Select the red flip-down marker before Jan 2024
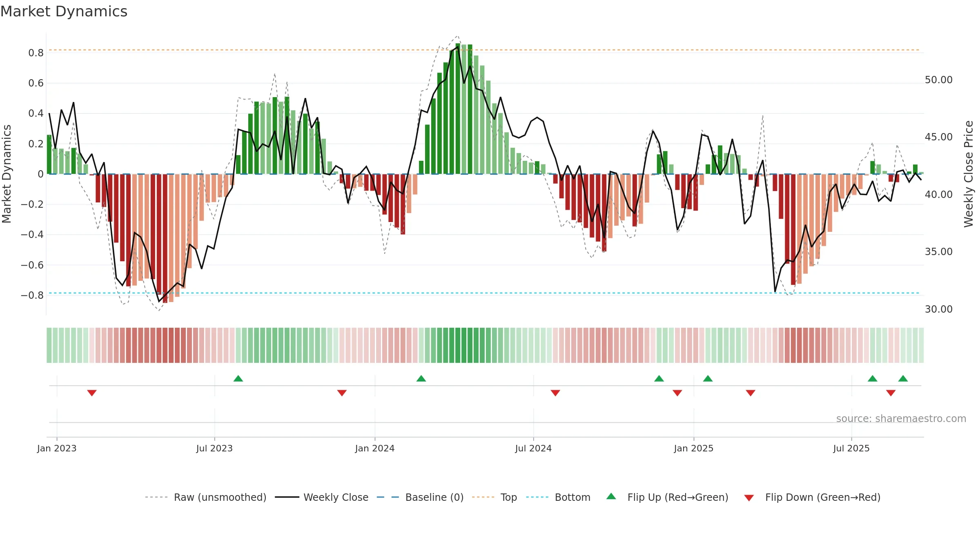Image resolution: width=980 pixels, height=551 pixels. pos(342,393)
